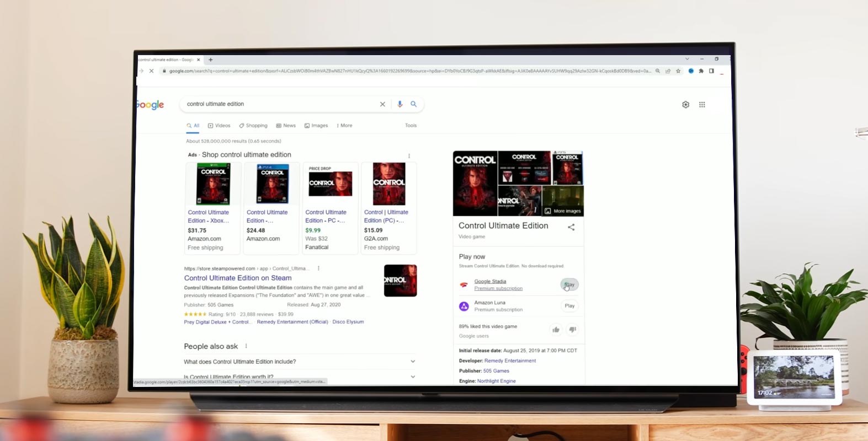Open 'Remedy Entertainment (Official)' sitelink
Image resolution: width=868 pixels, height=441 pixels.
(292, 322)
